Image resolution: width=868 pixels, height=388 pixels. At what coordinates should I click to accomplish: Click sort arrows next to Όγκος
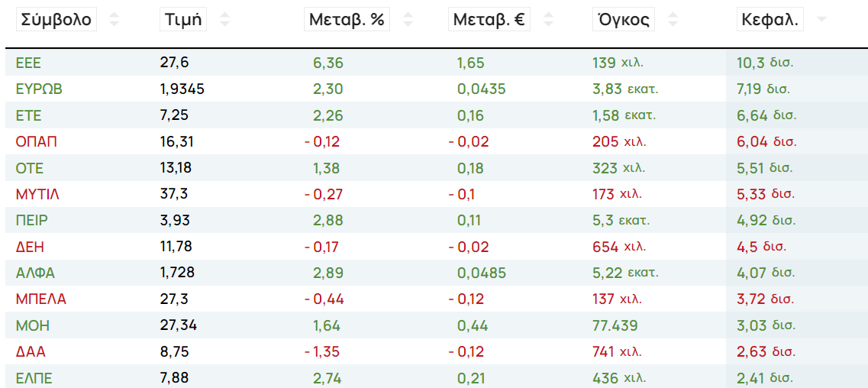click(x=673, y=21)
